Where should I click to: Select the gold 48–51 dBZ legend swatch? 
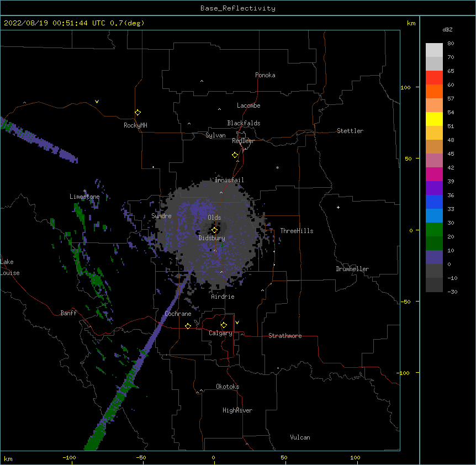point(434,133)
